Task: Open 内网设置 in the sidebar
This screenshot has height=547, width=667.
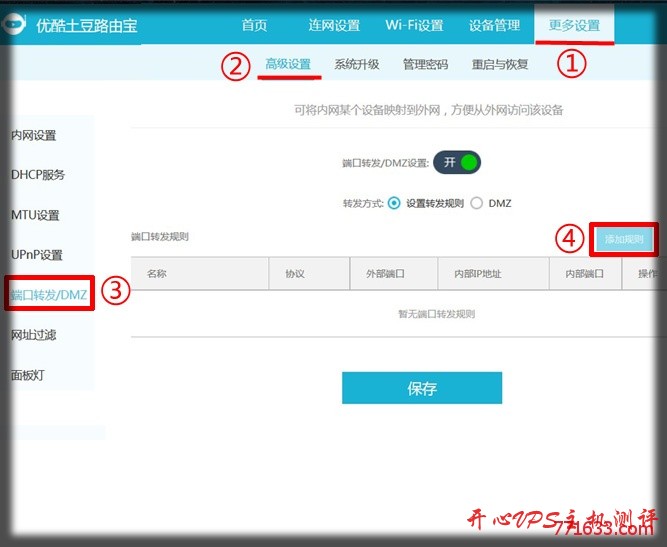Action: pyautogui.click(x=34, y=135)
